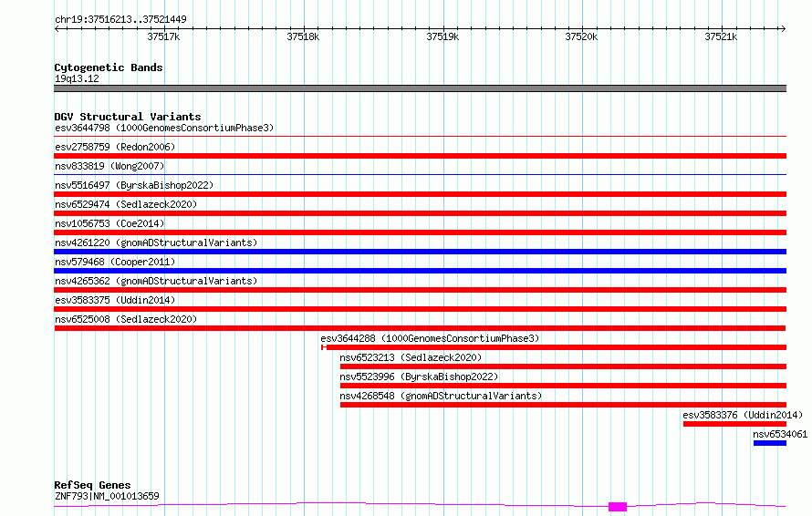Click the red bar under esv2758759
812x516 pixels.
coord(420,156)
